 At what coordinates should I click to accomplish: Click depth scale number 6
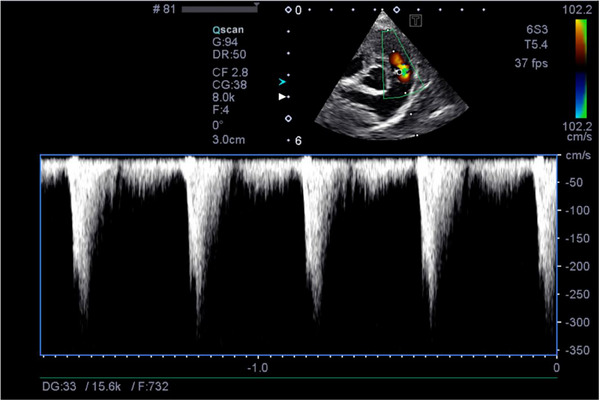(298, 141)
